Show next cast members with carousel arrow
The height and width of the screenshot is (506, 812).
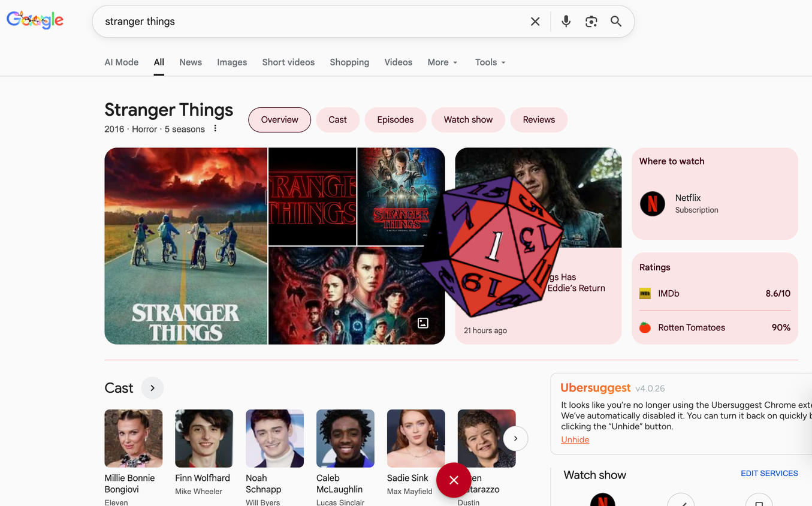[x=515, y=439]
